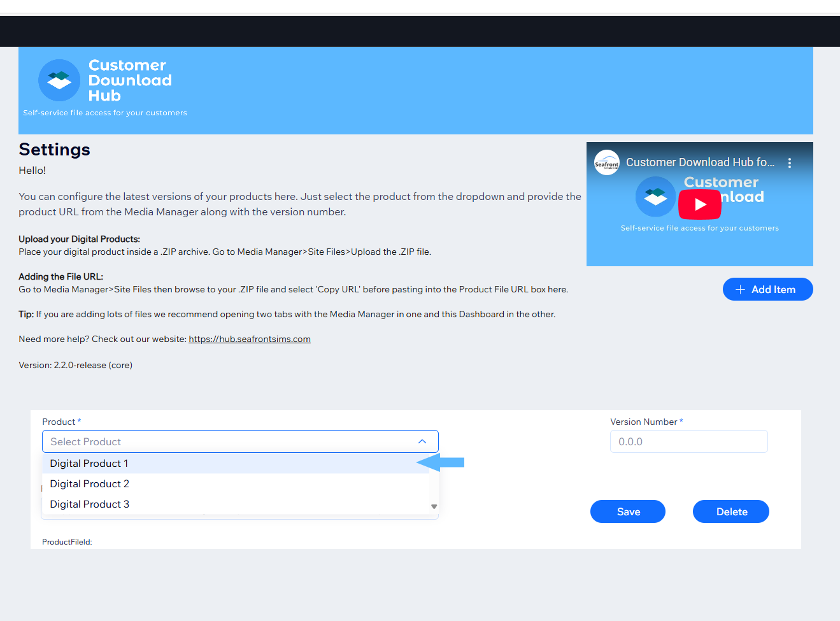
Task: Click the 'Version Number' field label
Action: pos(644,422)
